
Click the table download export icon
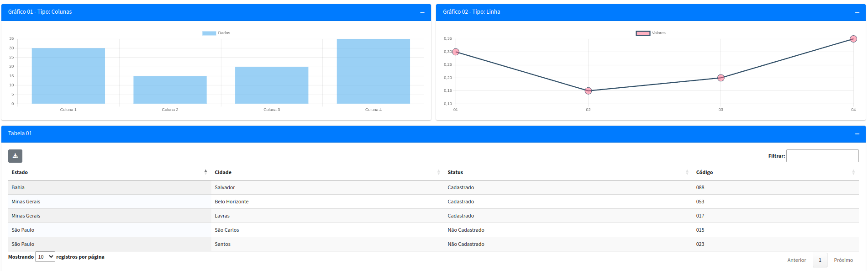click(15, 156)
